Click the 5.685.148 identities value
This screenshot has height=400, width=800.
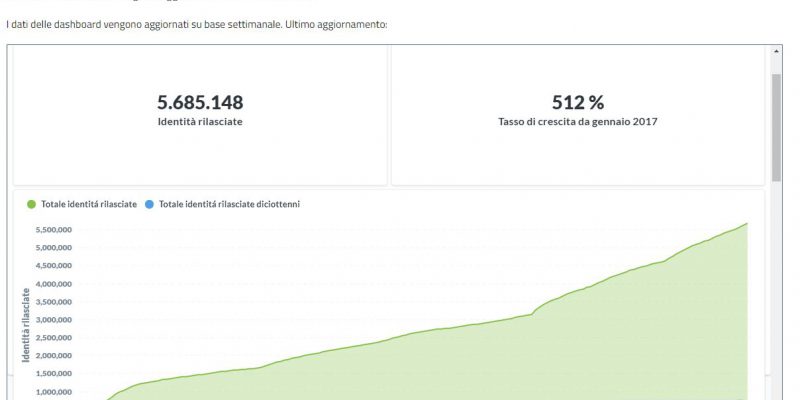(x=200, y=103)
